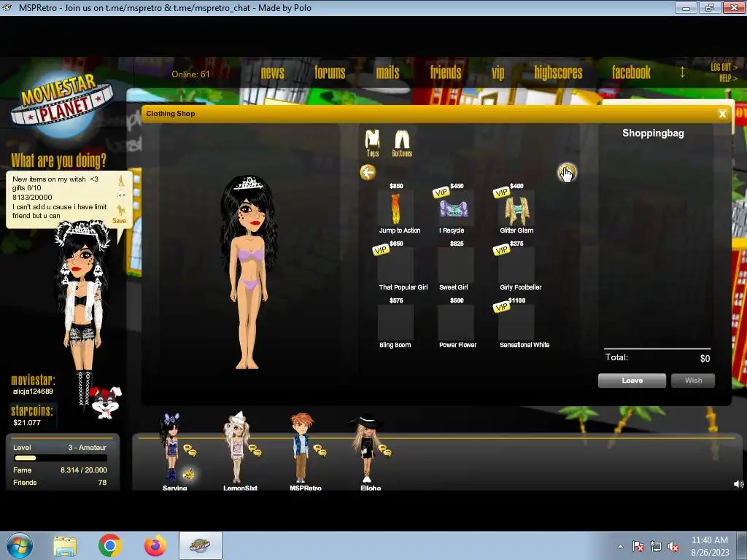Open the Windows Start menu
This screenshot has height=560, width=747.
(20, 545)
